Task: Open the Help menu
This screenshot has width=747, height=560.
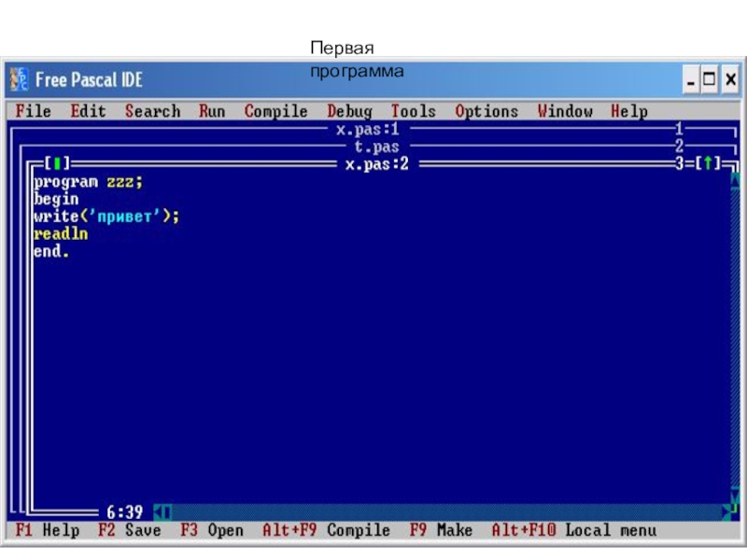Action: click(629, 111)
